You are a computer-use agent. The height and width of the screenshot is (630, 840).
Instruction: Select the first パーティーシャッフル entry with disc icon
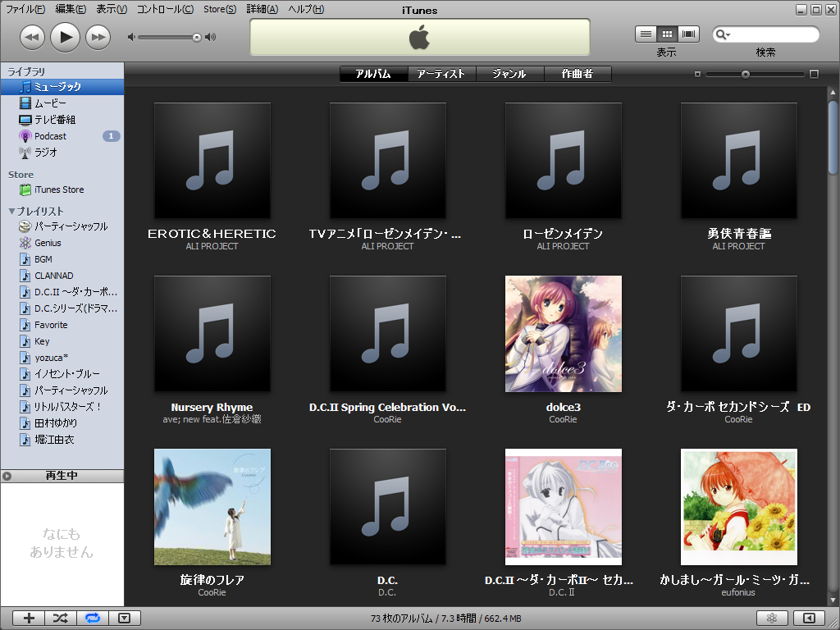click(62, 226)
